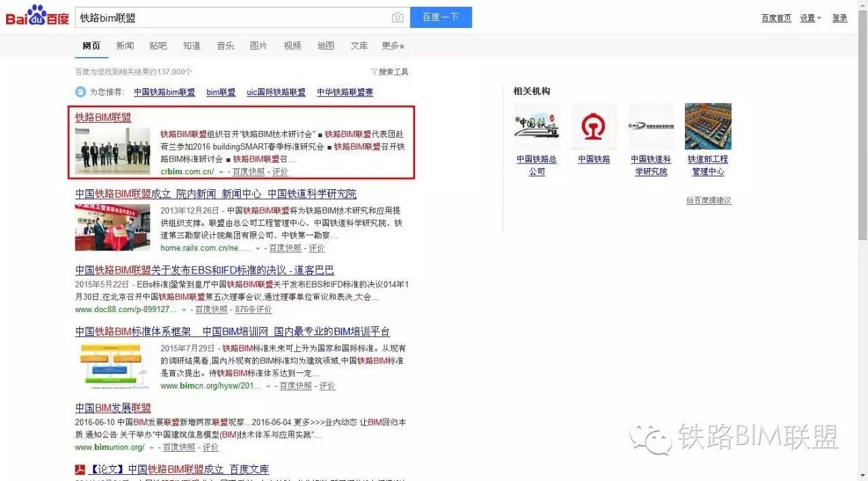
Task: Click 评价 for crbim.com.cn result
Action: click(x=280, y=172)
